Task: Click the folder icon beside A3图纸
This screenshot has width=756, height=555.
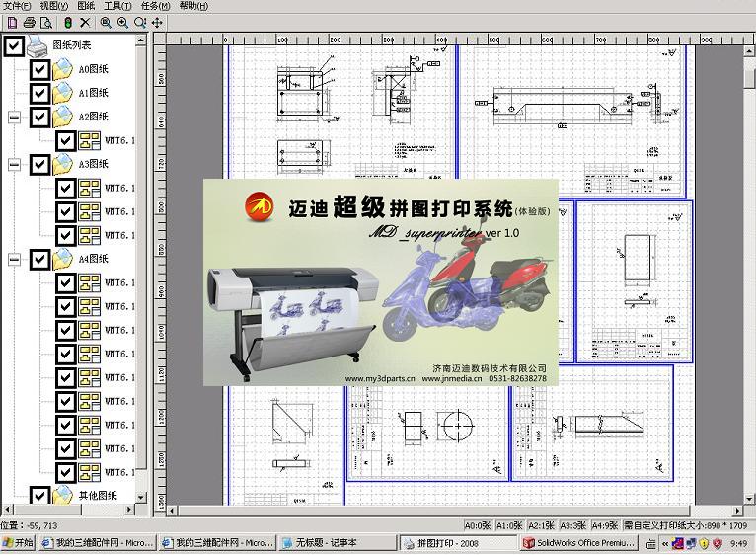Action: coord(63,164)
